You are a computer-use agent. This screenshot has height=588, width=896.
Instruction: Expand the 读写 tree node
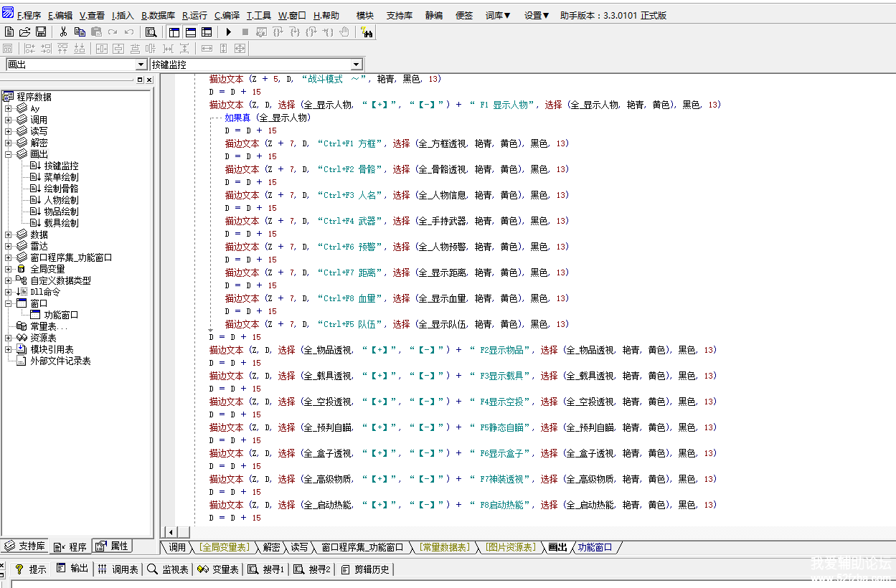pos(9,131)
